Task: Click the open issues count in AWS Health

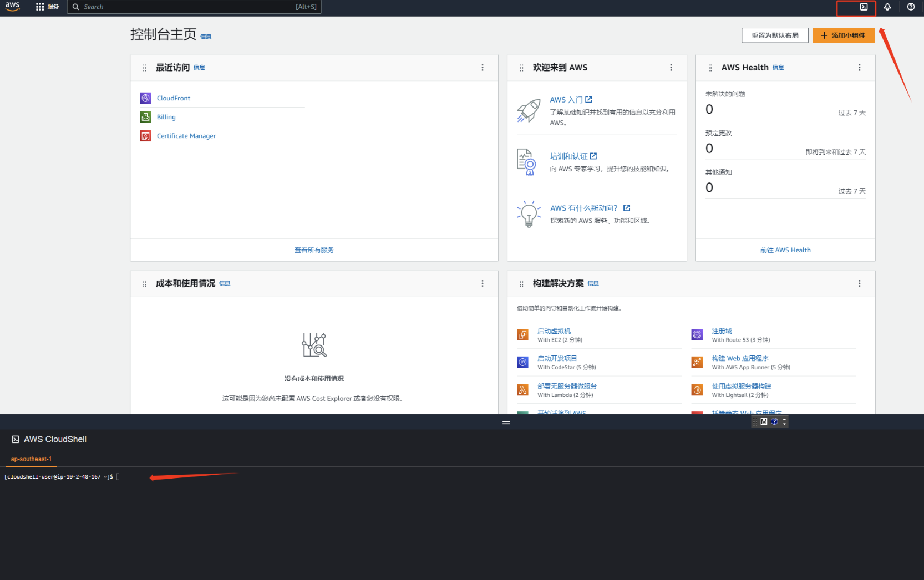Action: point(709,109)
